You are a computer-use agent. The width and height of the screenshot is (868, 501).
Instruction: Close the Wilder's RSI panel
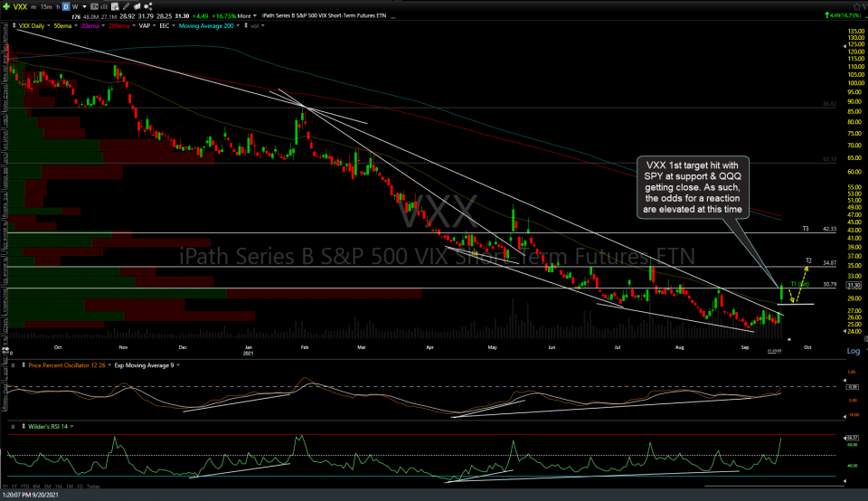pos(13,426)
